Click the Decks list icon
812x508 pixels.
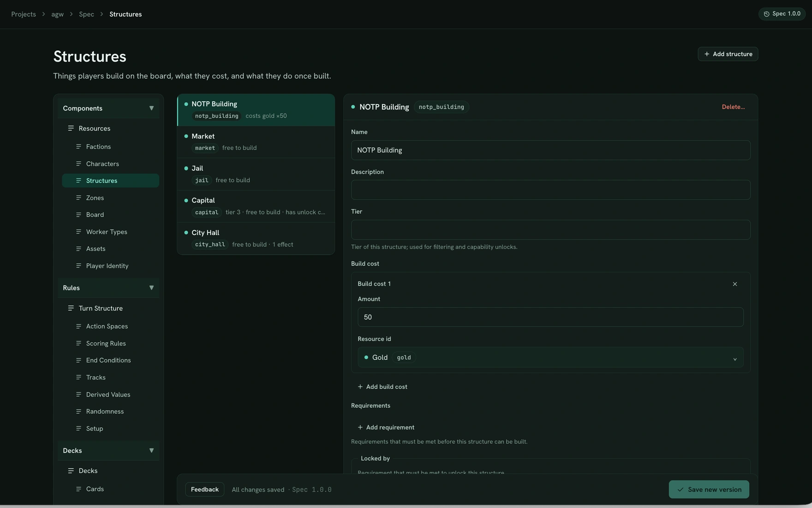pyautogui.click(x=71, y=471)
